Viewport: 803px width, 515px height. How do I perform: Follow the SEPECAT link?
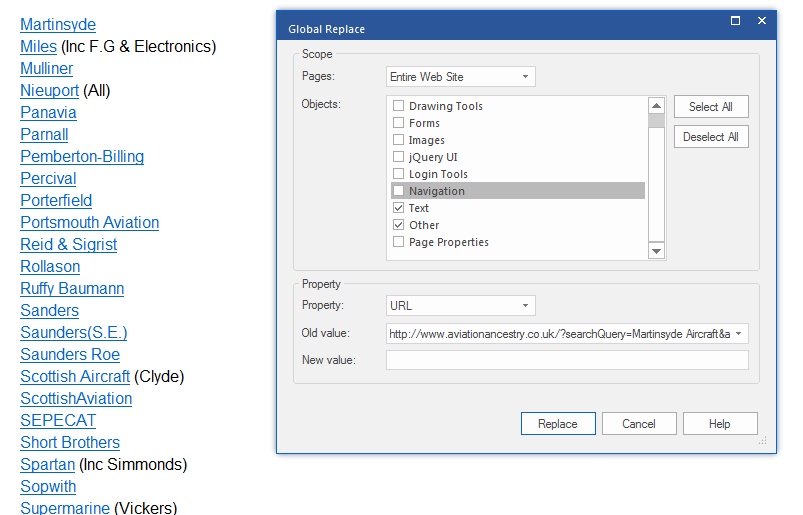pyautogui.click(x=58, y=421)
